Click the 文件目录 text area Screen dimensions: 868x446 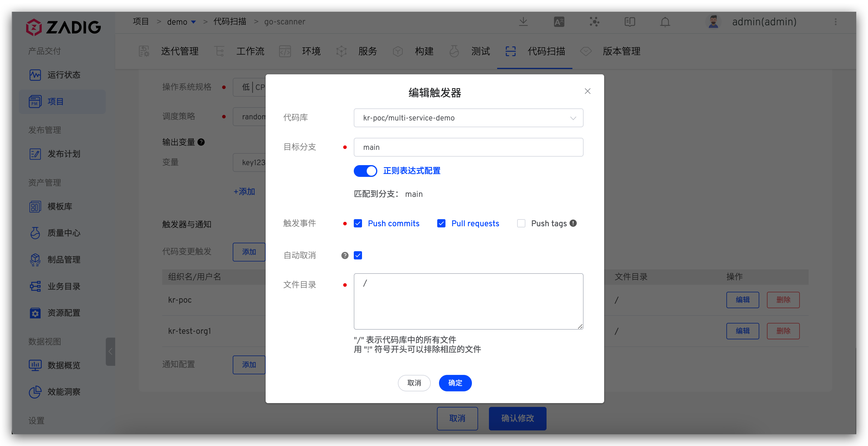[x=468, y=301]
